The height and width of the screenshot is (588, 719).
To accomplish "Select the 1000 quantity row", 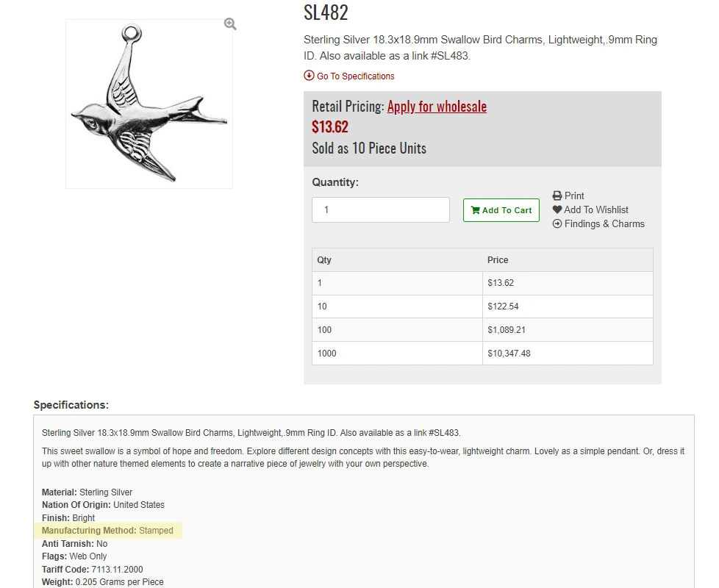I will (x=482, y=354).
